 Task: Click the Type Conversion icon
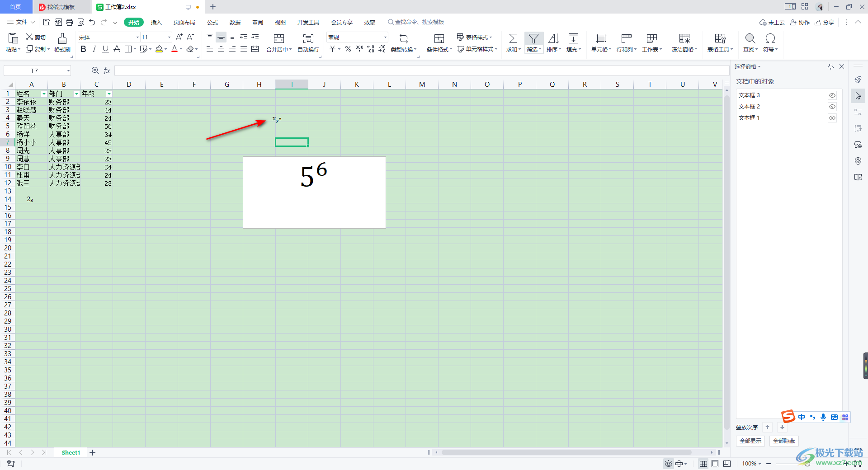(404, 38)
